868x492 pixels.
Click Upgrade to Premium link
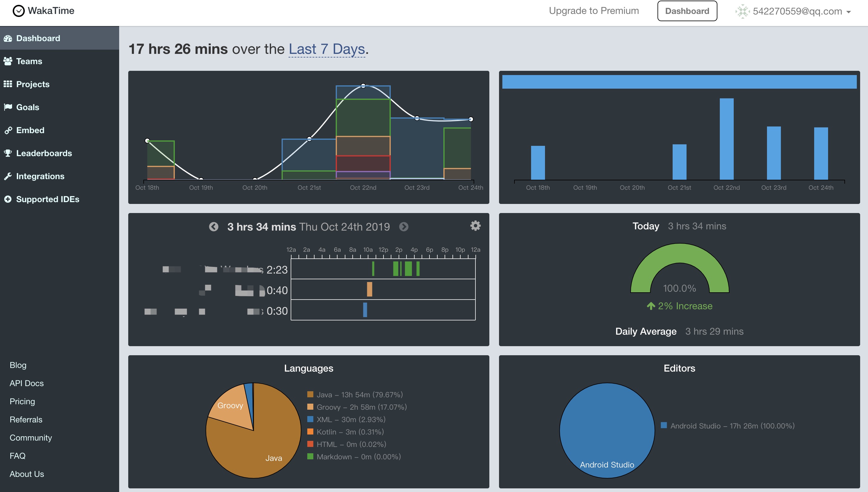pyautogui.click(x=594, y=11)
